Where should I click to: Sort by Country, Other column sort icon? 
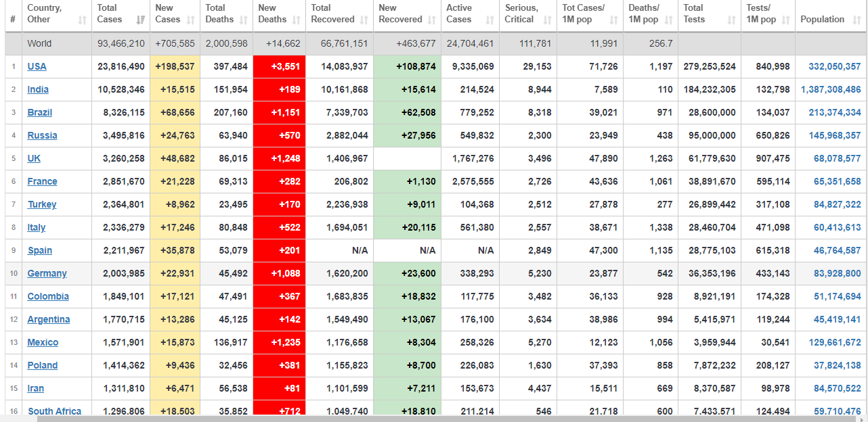coord(82,20)
